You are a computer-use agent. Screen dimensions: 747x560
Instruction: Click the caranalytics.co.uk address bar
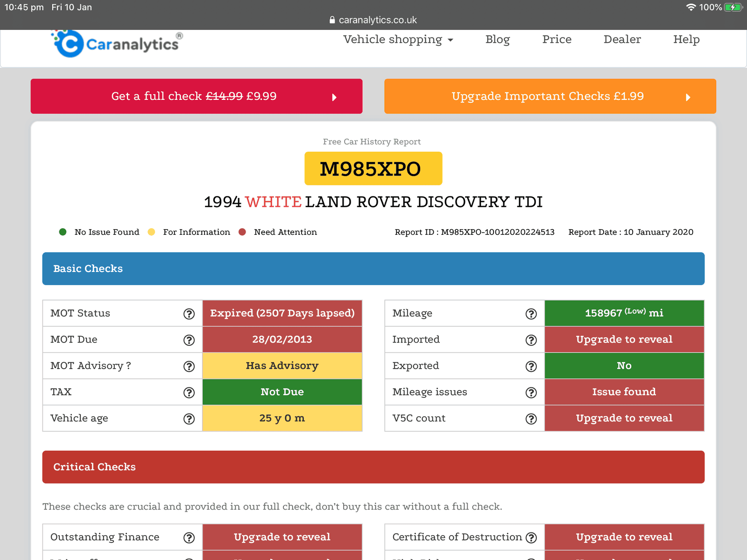[x=373, y=20]
